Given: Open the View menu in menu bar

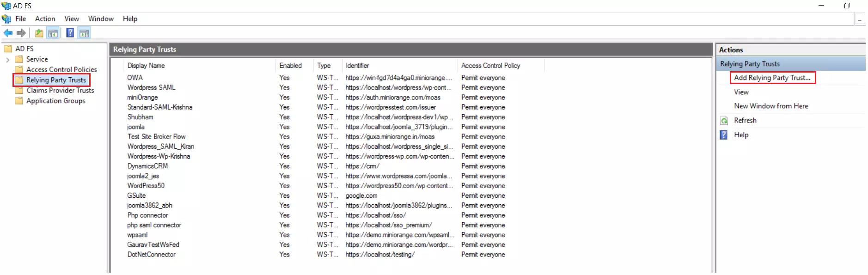Looking at the screenshot, I should click(72, 19).
